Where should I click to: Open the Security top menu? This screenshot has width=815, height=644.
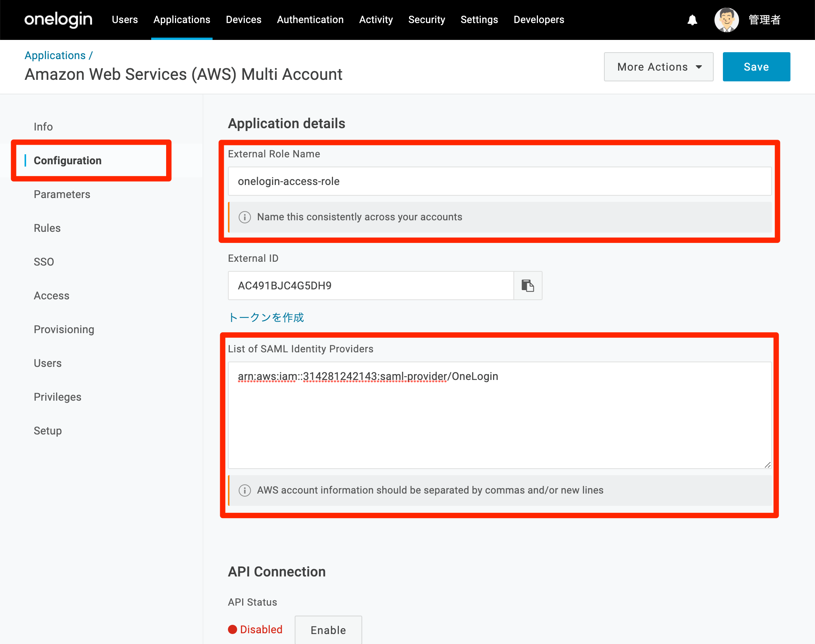point(427,20)
